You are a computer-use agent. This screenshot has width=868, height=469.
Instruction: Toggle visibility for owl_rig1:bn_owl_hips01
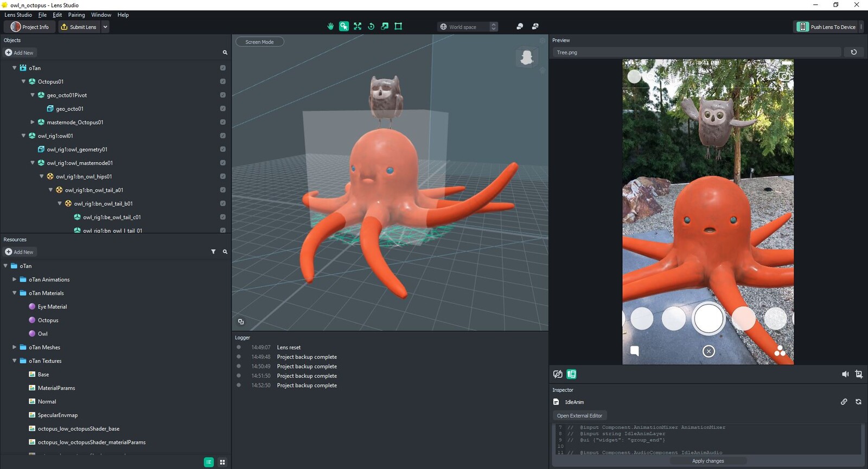click(222, 176)
